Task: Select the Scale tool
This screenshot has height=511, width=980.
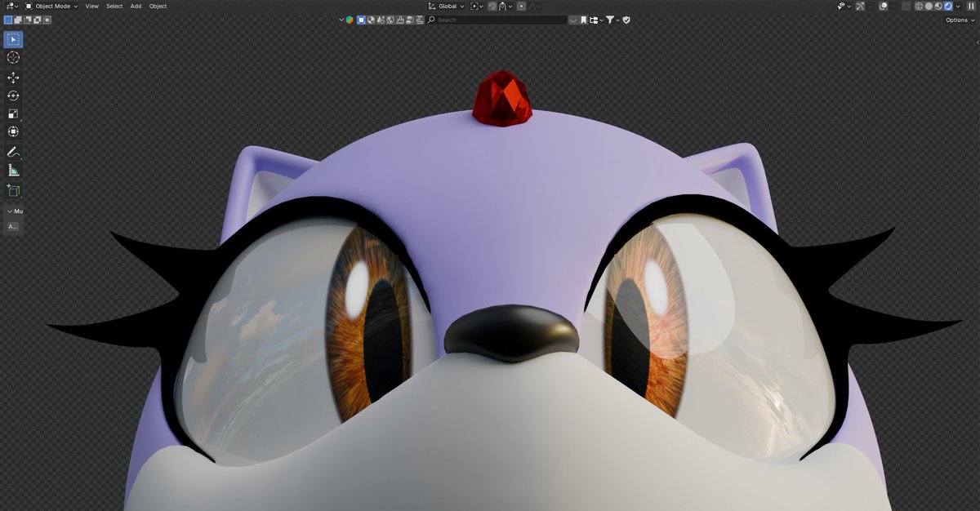Action: point(12,113)
